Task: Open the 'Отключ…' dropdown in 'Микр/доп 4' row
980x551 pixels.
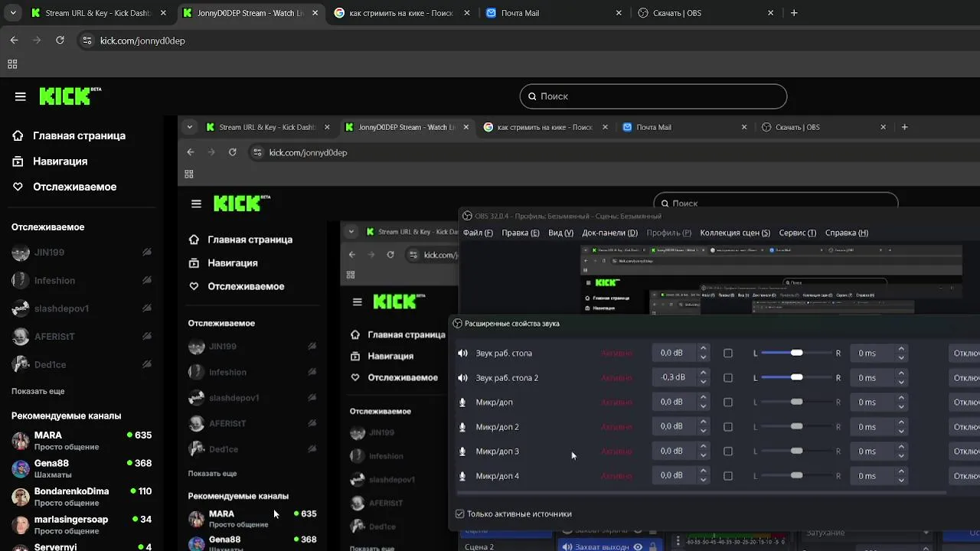Action: 964,476
